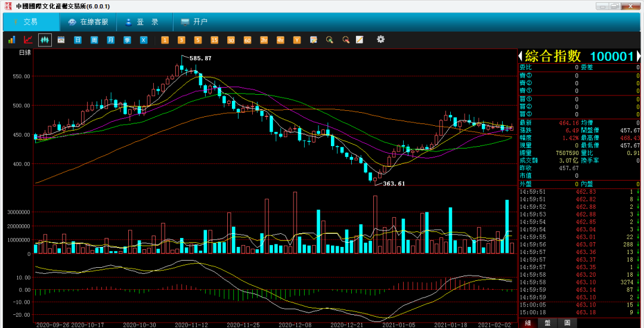
Task: Select the quarterly 季 period icon
Action: click(127, 40)
